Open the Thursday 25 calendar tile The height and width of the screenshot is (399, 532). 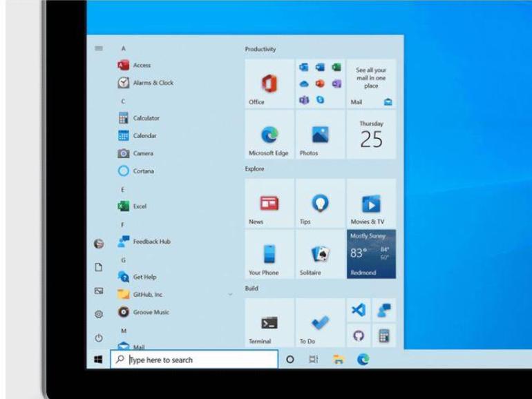[x=371, y=135]
